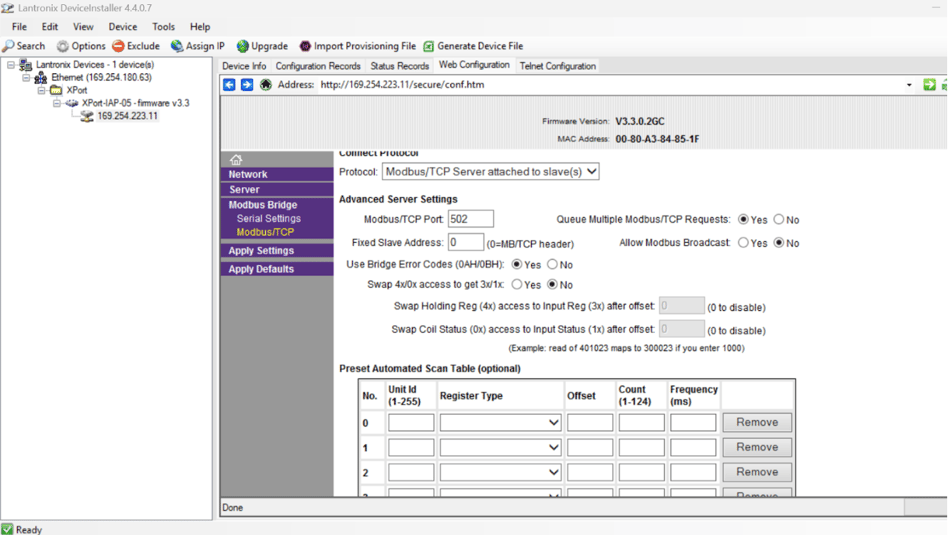
Task: Click the 169.254.223.11 device icon
Action: [x=87, y=116]
